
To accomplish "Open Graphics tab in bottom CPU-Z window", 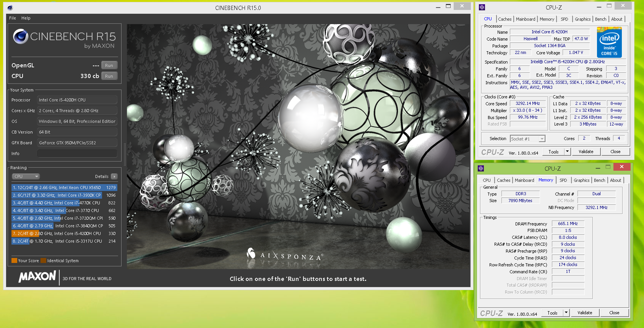I will click(581, 180).
